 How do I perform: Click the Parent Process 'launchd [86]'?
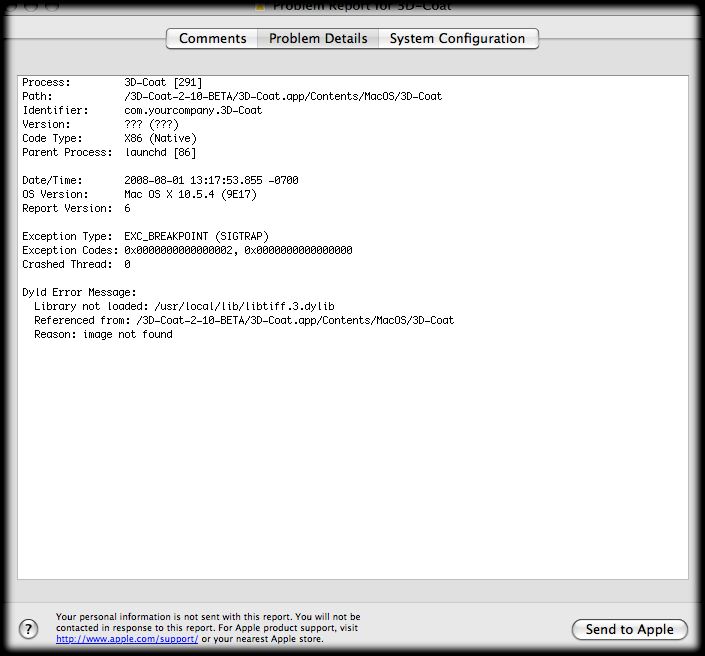pyautogui.click(x=160, y=152)
